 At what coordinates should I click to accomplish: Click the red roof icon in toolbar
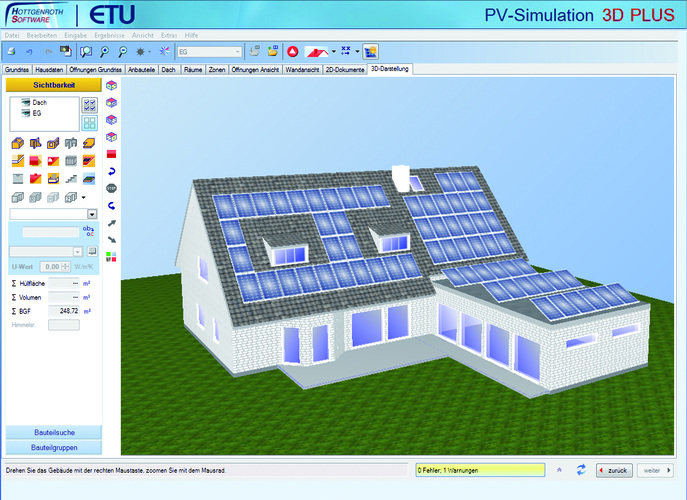point(317,51)
